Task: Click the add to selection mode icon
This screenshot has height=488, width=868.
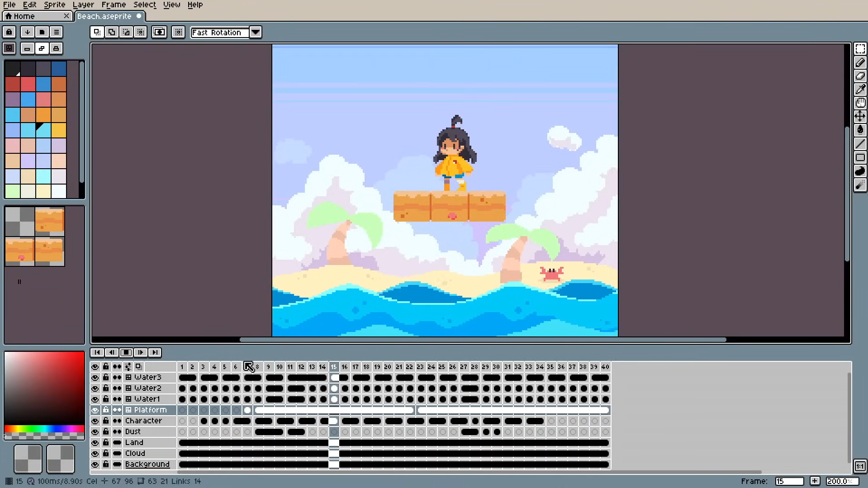Action: tap(111, 32)
